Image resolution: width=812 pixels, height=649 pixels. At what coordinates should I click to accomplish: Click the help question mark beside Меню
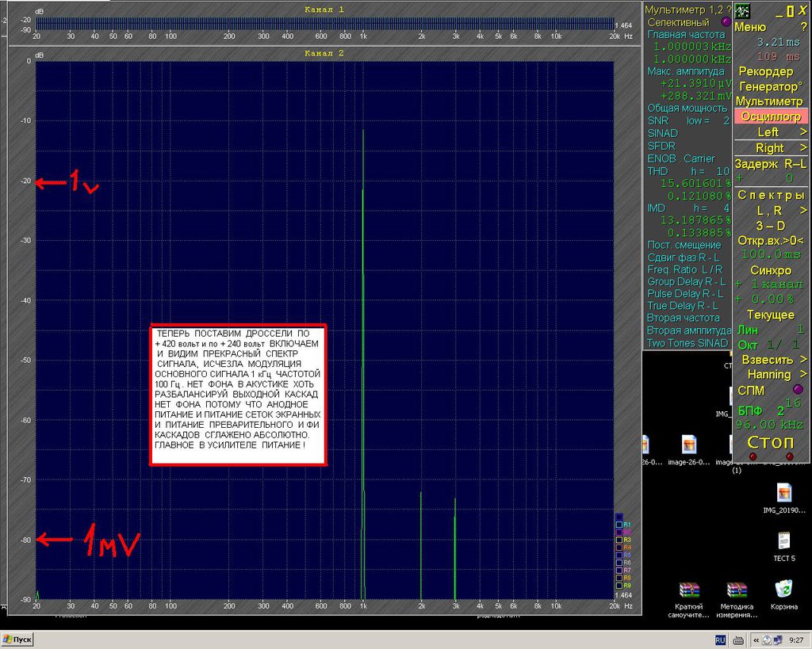point(803,28)
